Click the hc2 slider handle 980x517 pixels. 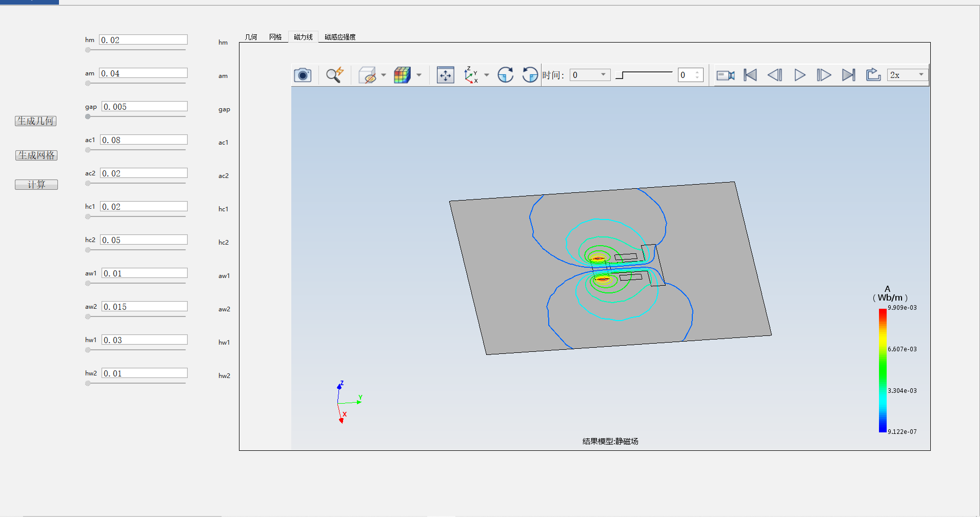tap(88, 250)
